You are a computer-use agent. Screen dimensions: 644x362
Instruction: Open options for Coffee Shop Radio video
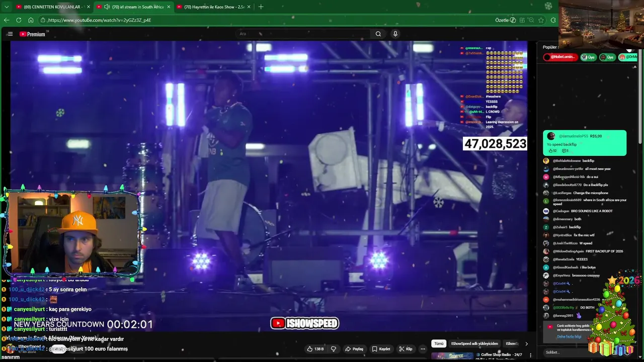530,355
